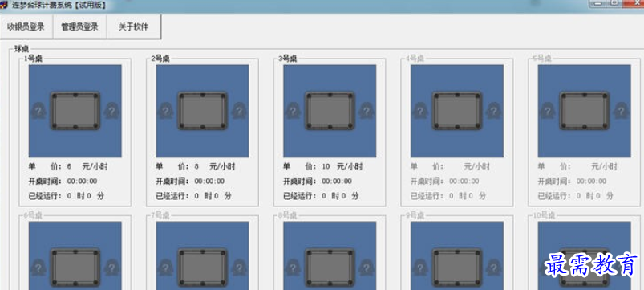Click the right player icon at 8号桌
644x290 pixels.
point(367,268)
